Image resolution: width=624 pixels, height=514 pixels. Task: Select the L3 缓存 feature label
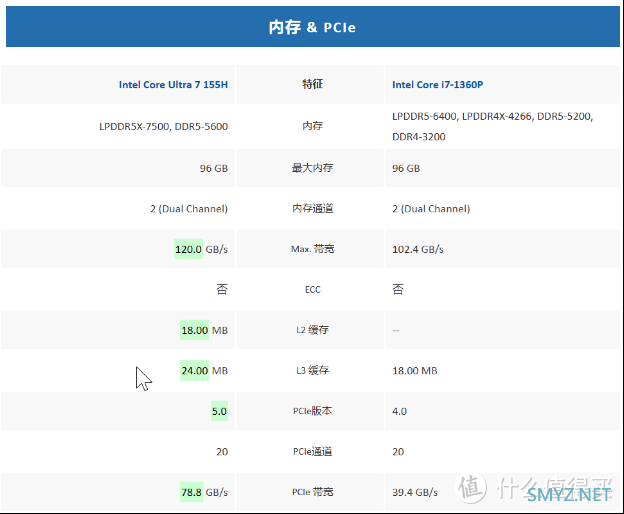click(x=312, y=370)
